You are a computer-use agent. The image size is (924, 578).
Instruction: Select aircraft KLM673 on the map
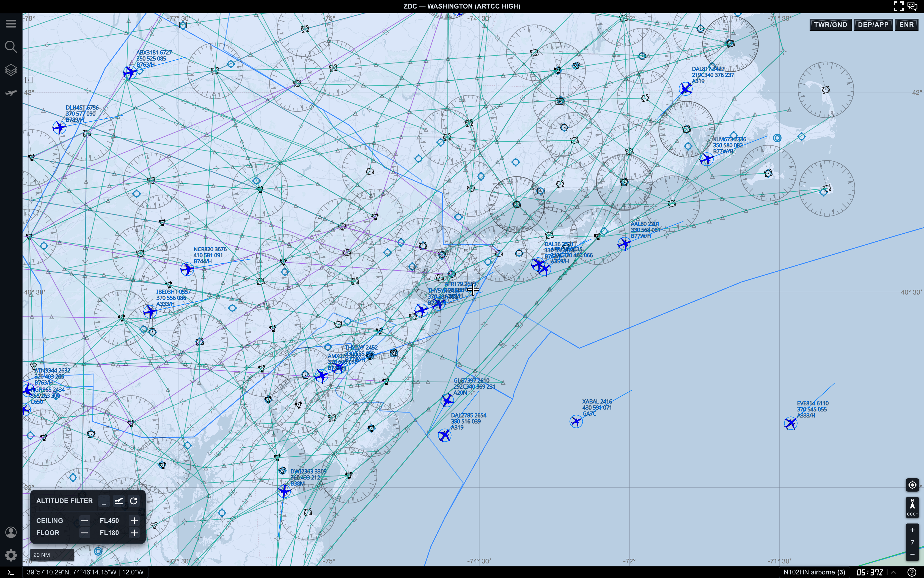point(706,159)
